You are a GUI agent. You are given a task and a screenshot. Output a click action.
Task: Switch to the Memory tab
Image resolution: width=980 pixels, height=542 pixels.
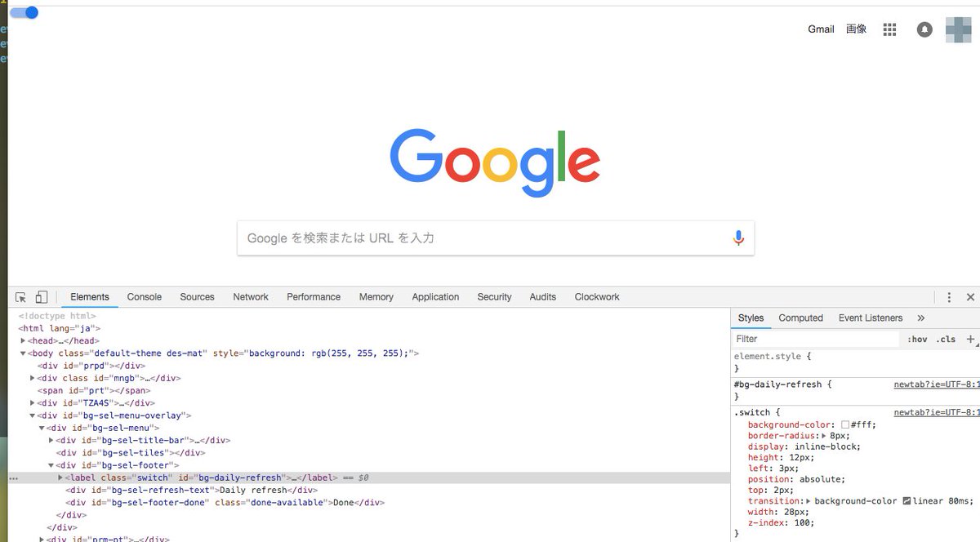pyautogui.click(x=376, y=297)
